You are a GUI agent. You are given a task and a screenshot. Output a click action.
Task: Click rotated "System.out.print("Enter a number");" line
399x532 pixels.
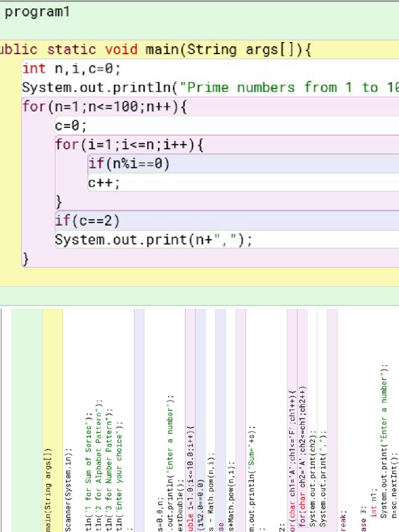[x=383, y=441]
